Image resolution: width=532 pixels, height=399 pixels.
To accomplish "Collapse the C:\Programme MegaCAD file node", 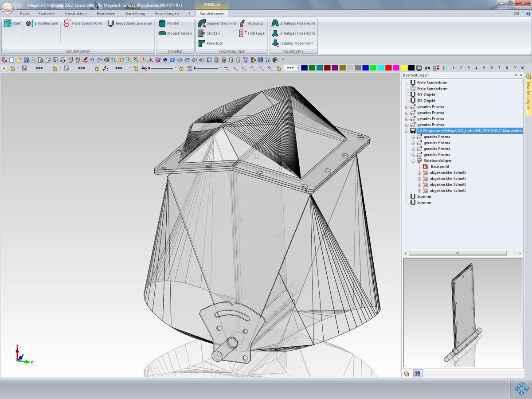I will (x=407, y=131).
